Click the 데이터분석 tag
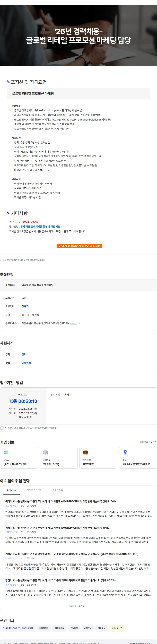 [60, 628]
